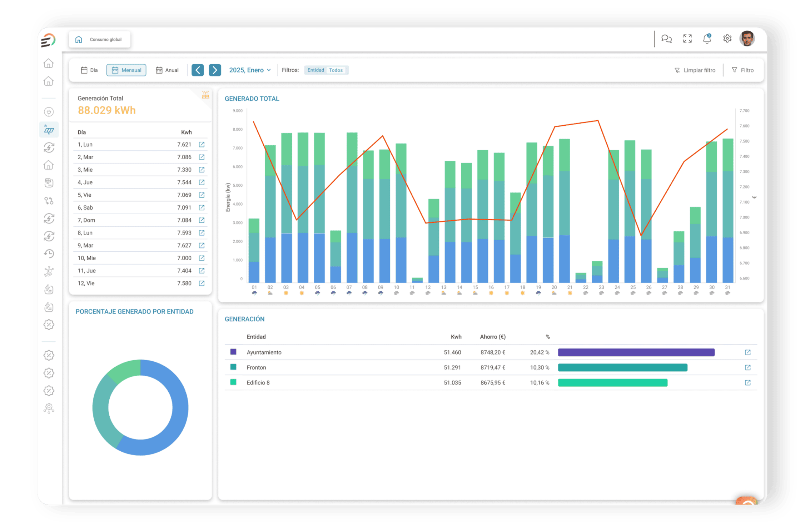Click the user profile avatar
Screen dimensions: 805x532
(747, 39)
